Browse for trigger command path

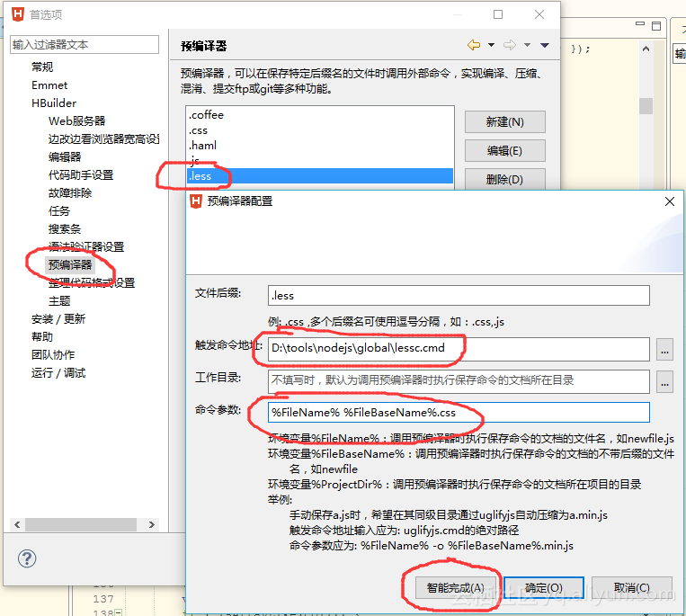[x=664, y=350]
